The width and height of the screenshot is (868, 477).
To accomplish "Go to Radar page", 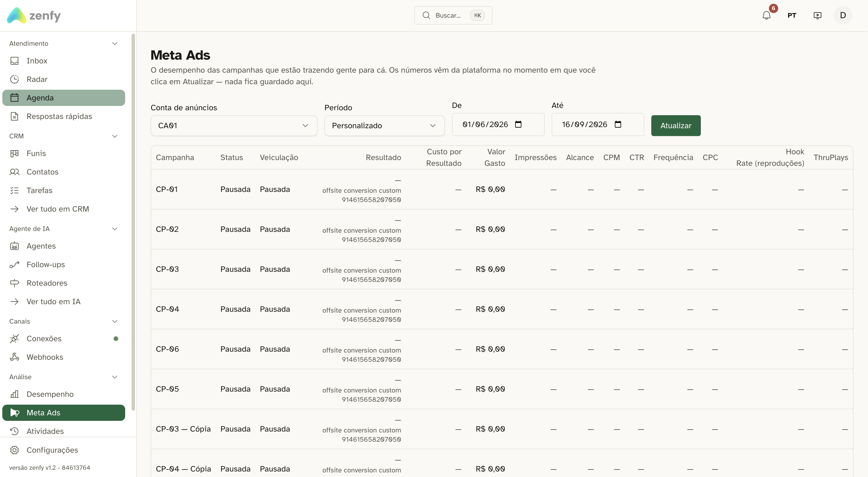I will click(64, 79).
